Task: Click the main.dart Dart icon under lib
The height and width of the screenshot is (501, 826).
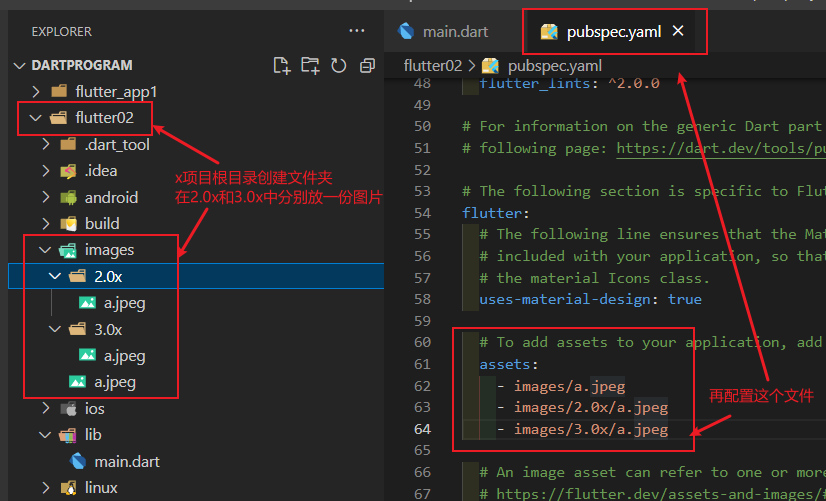Action: point(78,461)
